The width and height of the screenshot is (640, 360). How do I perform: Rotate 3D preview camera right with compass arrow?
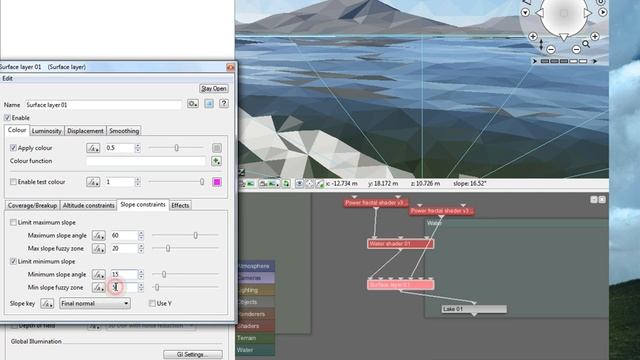point(588,13)
